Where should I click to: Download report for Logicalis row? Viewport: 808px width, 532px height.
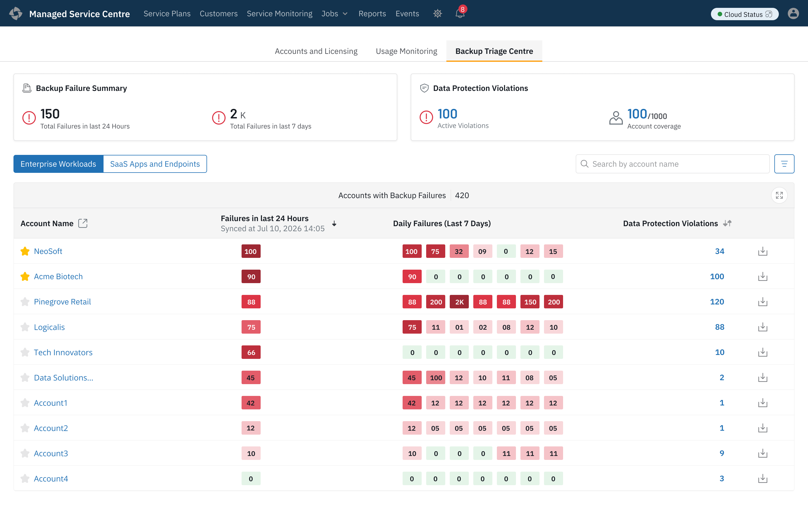763,327
